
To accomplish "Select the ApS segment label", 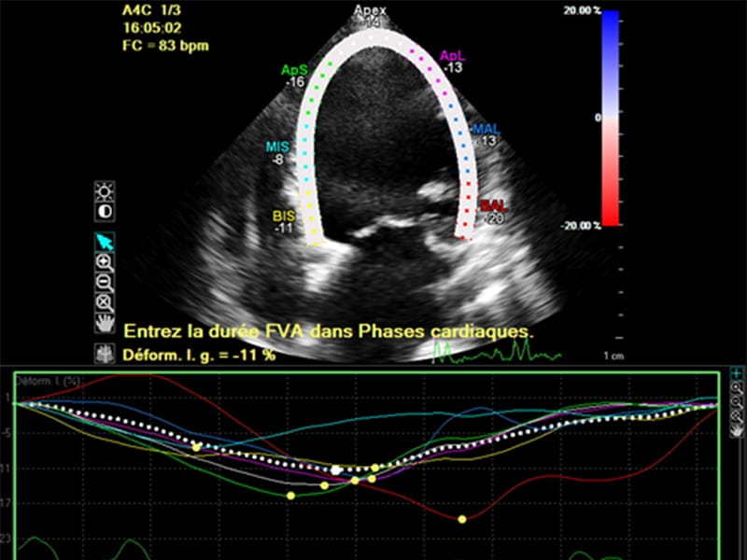I will (x=294, y=70).
